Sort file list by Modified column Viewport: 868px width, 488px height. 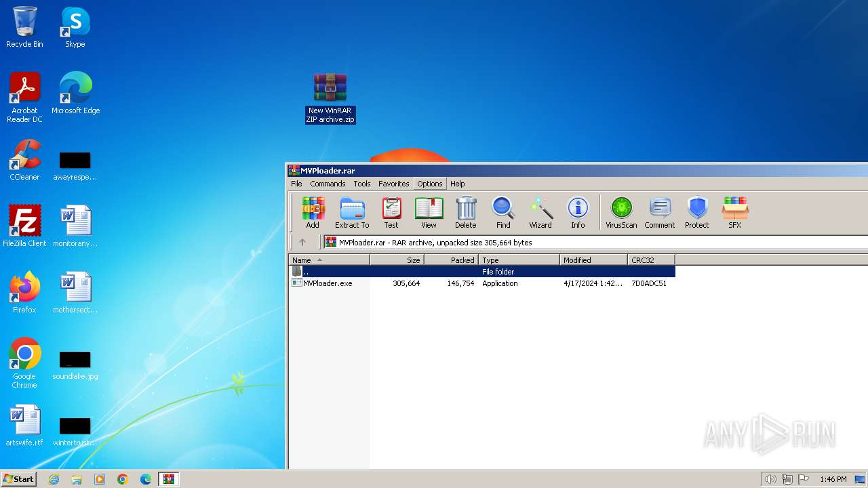click(x=594, y=260)
